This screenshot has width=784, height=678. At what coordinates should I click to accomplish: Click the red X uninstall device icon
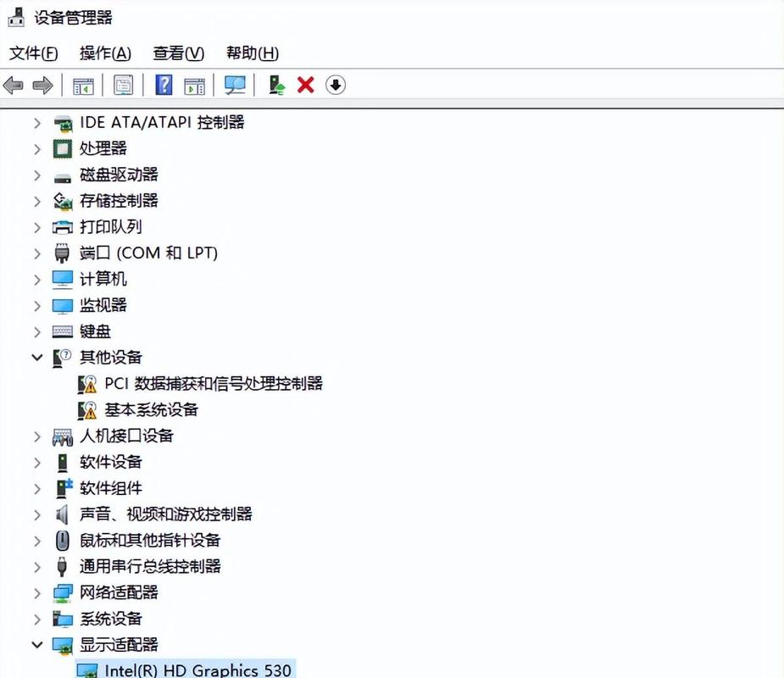click(x=304, y=85)
